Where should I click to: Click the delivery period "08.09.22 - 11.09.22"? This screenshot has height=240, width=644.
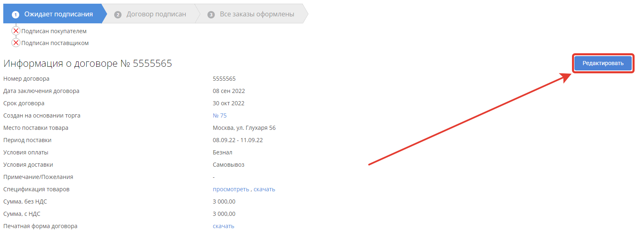point(238,140)
